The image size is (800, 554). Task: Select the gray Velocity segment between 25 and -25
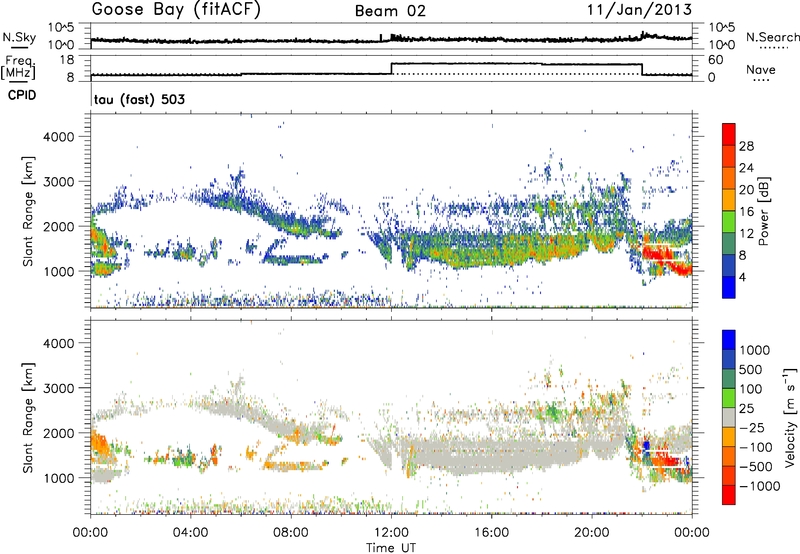pos(729,417)
